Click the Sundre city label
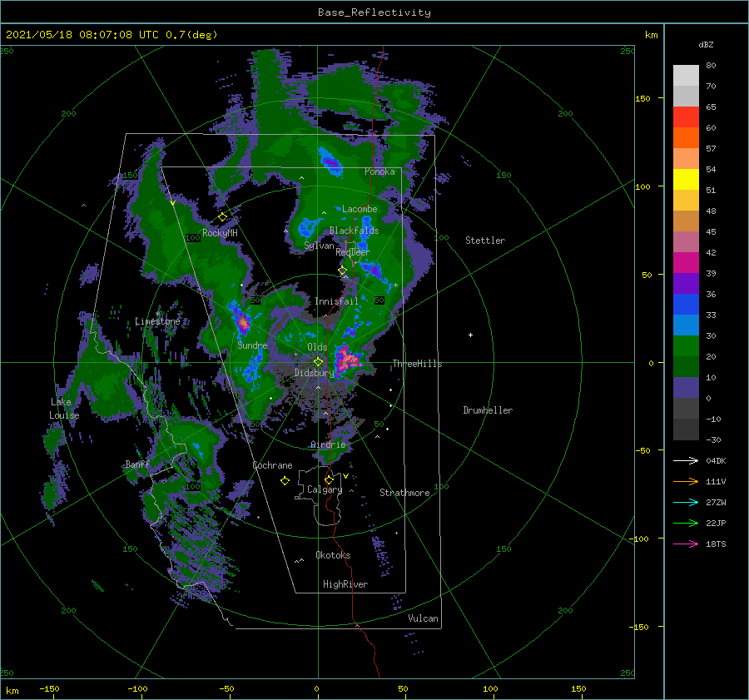This screenshot has width=749, height=700. pyautogui.click(x=252, y=345)
